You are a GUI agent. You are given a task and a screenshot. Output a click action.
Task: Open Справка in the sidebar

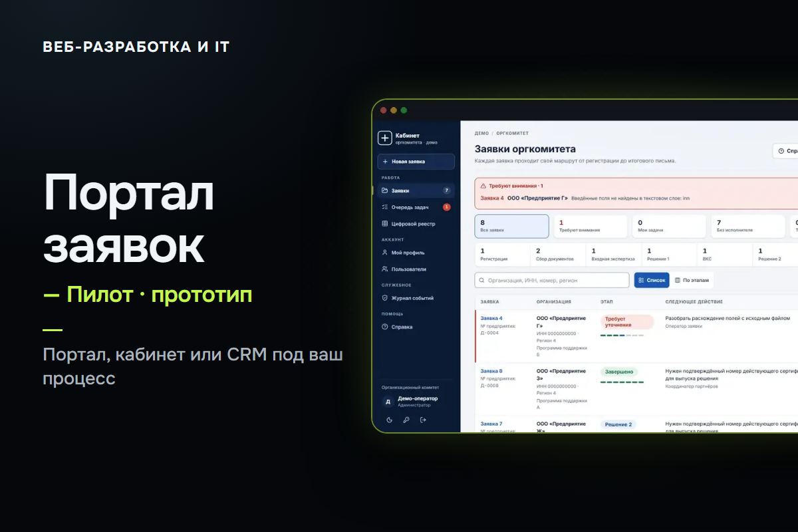(x=416, y=327)
